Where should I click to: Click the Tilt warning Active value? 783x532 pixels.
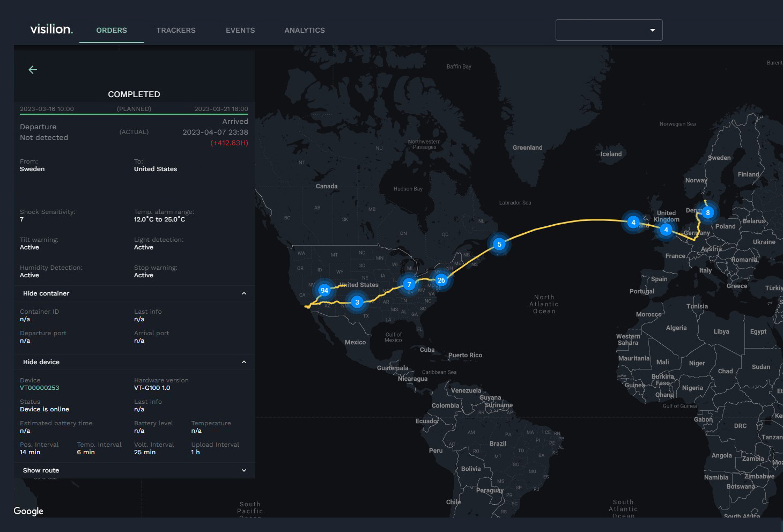[x=29, y=247]
